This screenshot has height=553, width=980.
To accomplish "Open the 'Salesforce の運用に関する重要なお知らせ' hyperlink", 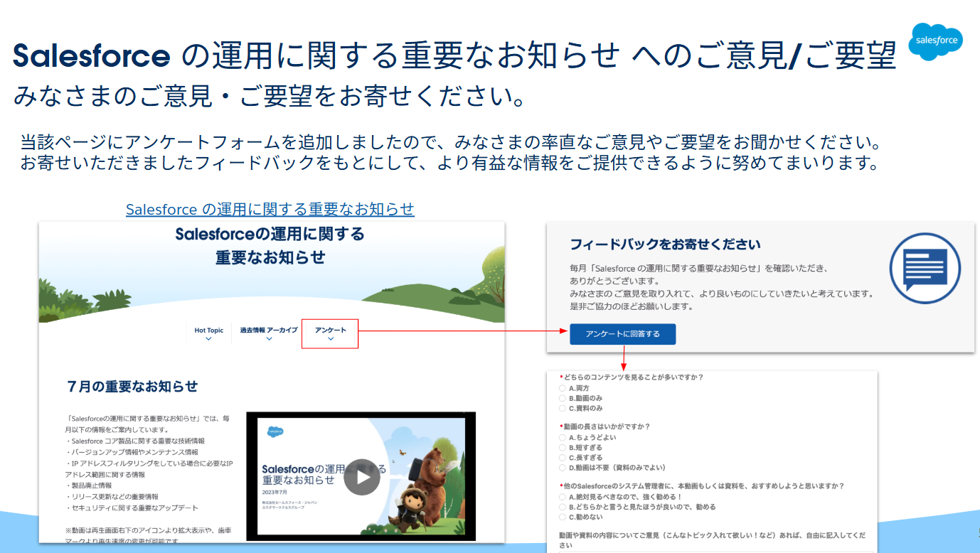I will (x=270, y=209).
